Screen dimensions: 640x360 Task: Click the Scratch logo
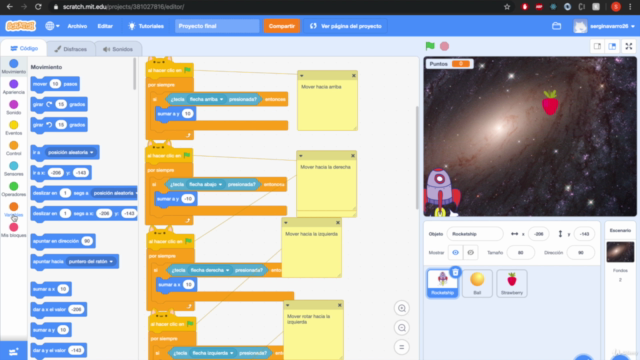(20, 26)
